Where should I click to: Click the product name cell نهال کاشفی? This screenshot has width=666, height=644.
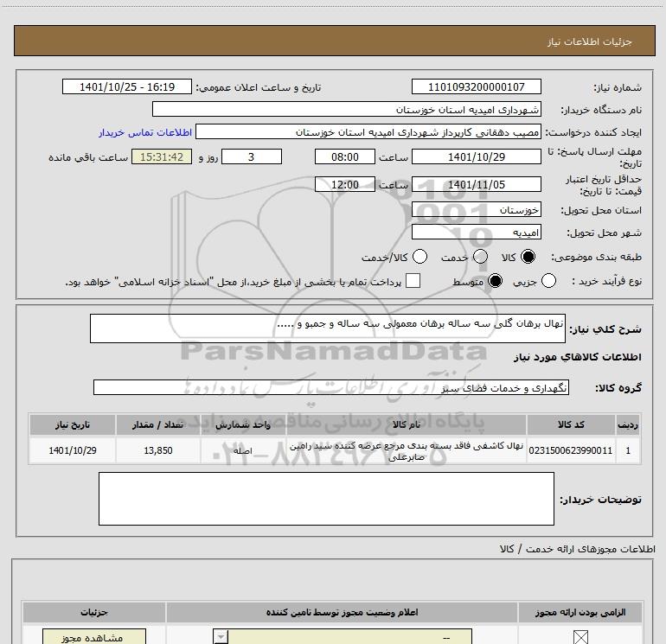coord(407,450)
